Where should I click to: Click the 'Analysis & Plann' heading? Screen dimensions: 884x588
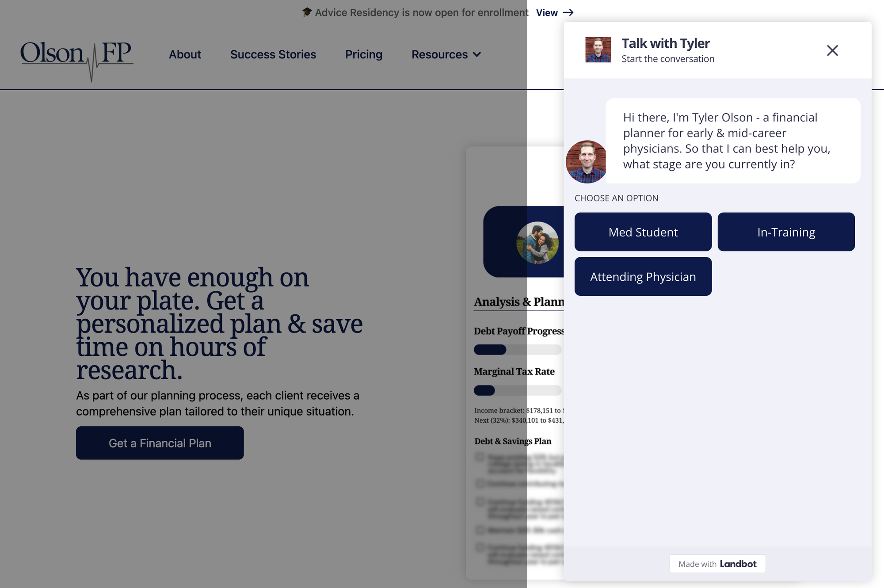[x=519, y=302]
